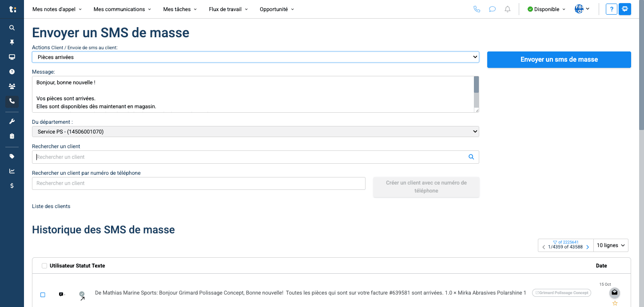Open the wrench sidebar icon

12,121
